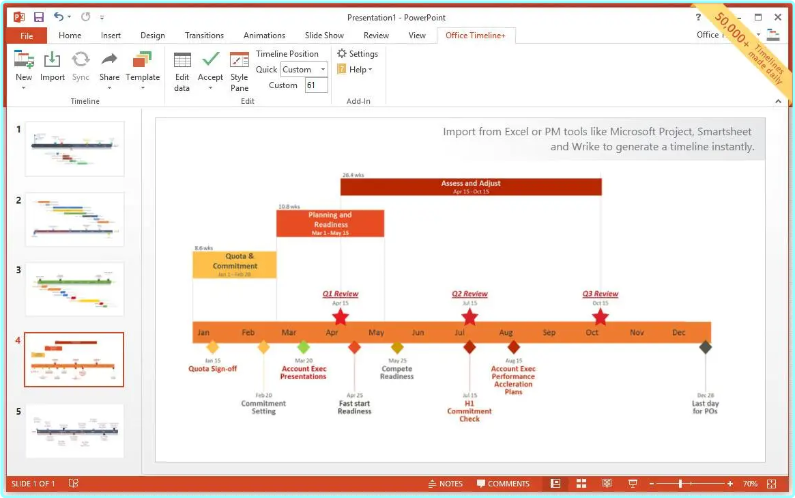Viewport: 795px width, 498px height.
Task: Open the Settings gear in Add-In group
Action: click(357, 54)
